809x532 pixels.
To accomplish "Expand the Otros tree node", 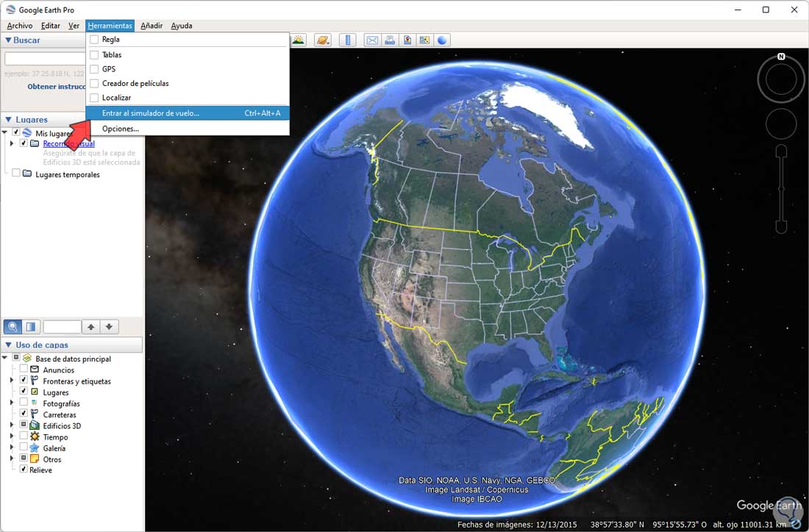I will [12, 459].
